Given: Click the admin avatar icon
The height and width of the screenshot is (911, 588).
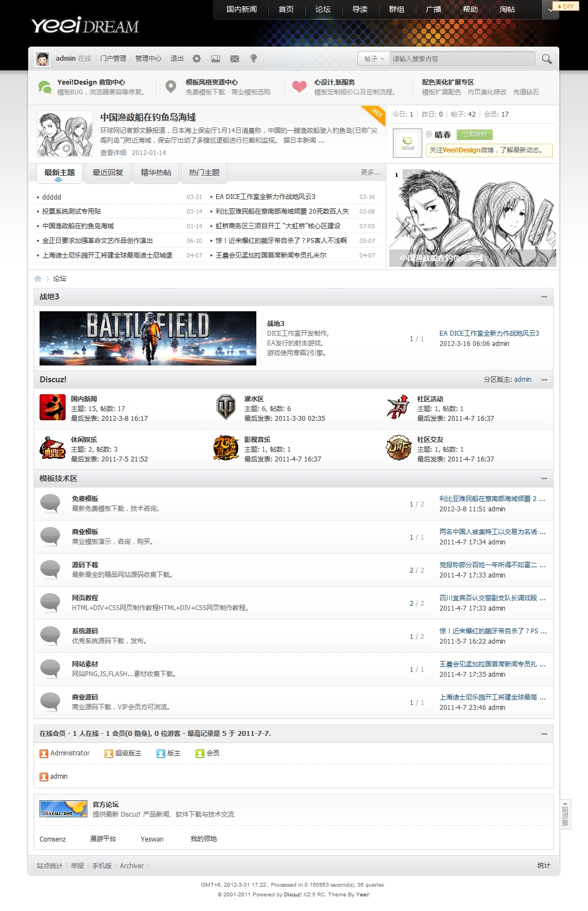Looking at the screenshot, I should (x=43, y=59).
